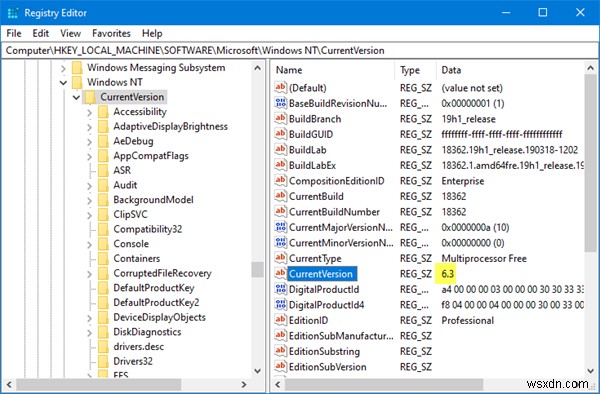Click the folder icon of Drivers32 key
The height and width of the screenshot is (394, 600).
[x=103, y=361]
